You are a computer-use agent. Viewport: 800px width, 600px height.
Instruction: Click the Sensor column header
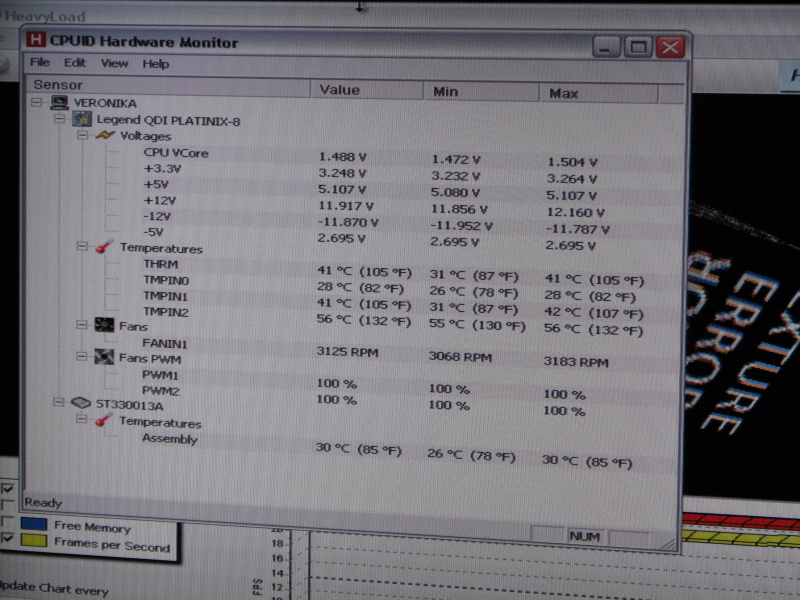pyautogui.click(x=168, y=86)
